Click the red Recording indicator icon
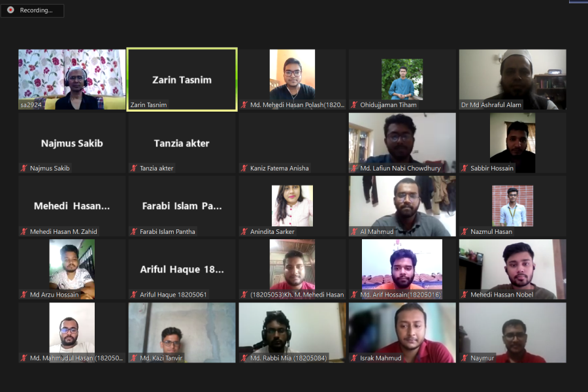Screen dimensions: 588x392 (11, 10)
